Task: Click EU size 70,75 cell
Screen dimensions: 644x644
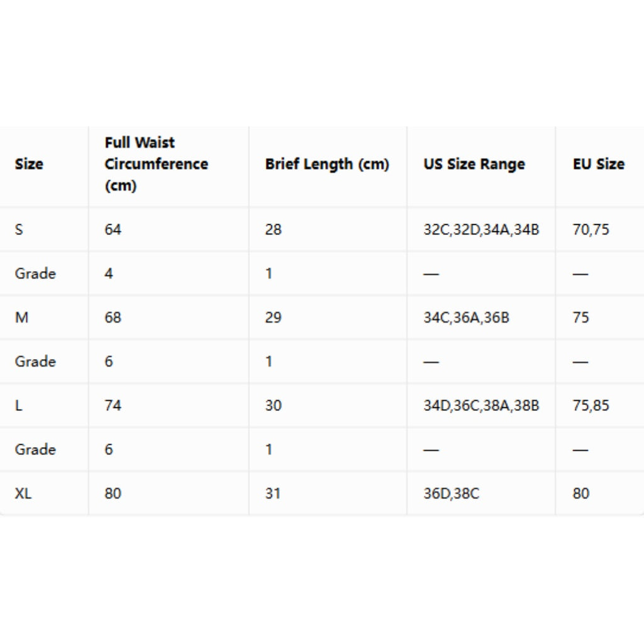Action: pos(591,229)
